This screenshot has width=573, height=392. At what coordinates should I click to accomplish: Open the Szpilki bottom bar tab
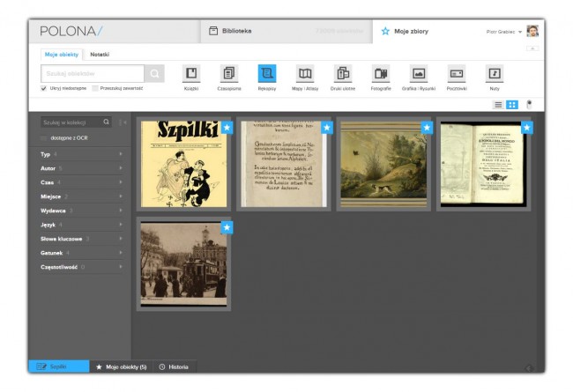[x=59, y=366]
